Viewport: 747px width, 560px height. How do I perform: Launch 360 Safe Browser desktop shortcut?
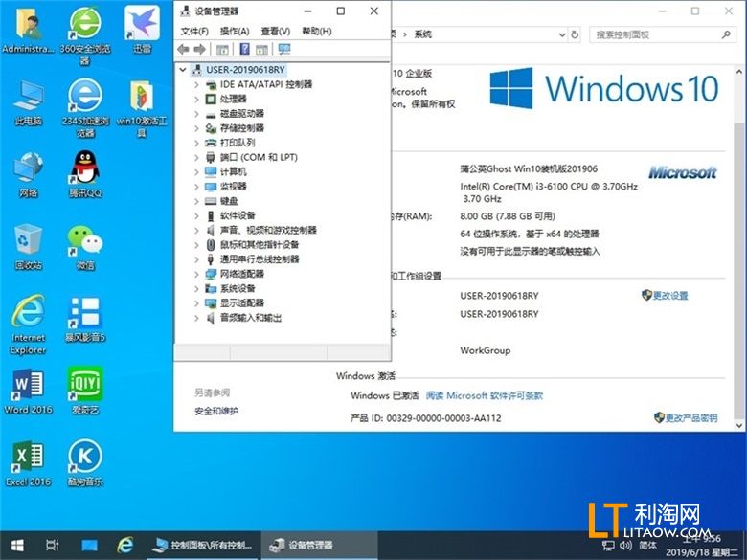coord(85,34)
